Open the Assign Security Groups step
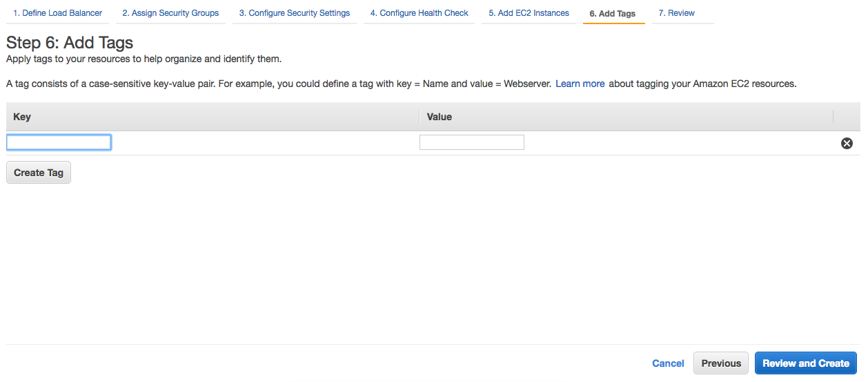 tap(170, 13)
